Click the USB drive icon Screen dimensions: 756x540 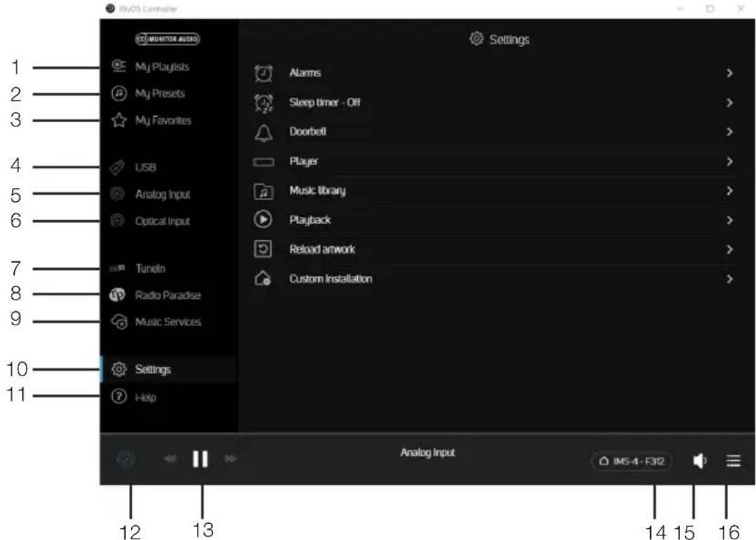tap(117, 167)
